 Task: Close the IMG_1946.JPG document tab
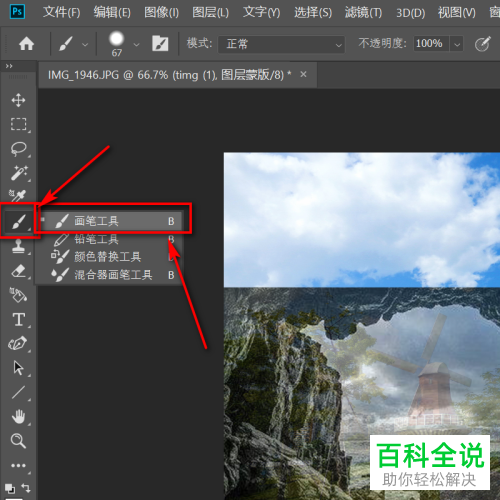(x=303, y=74)
